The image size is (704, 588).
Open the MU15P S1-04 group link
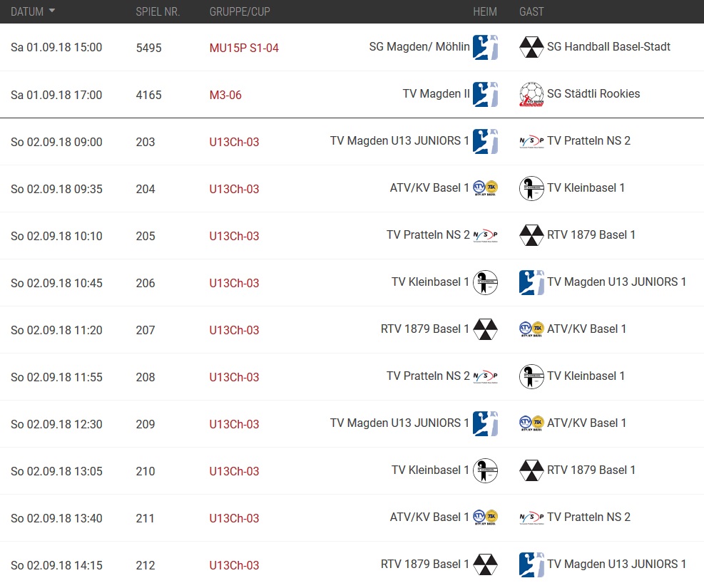[244, 48]
